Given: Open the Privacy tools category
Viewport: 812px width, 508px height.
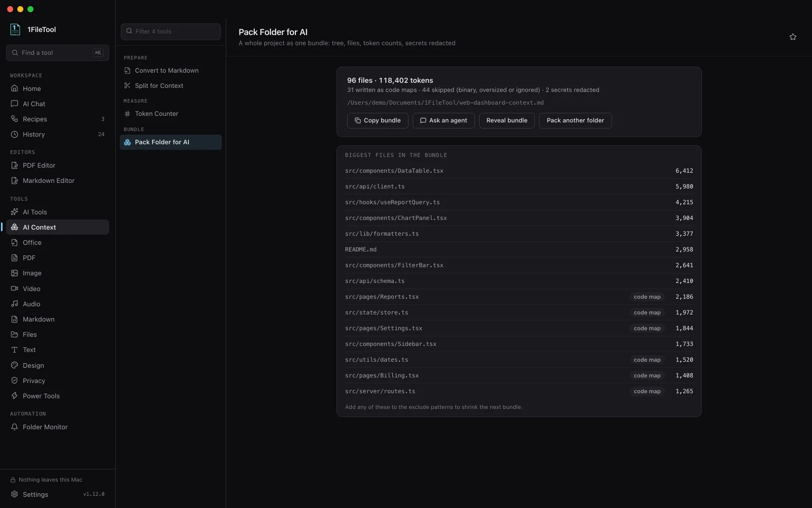Looking at the screenshot, I should click(x=57, y=380).
